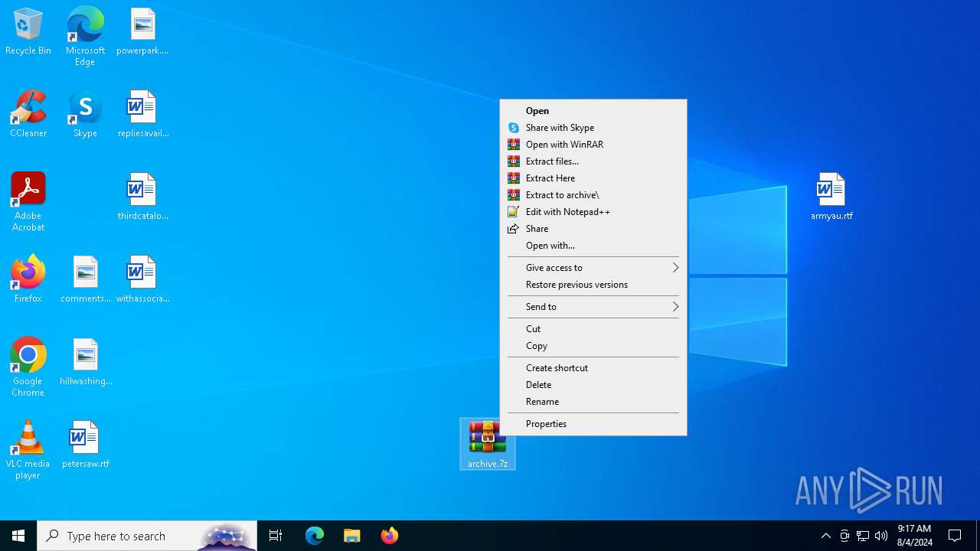Choose the Share context menu entry

click(593, 229)
